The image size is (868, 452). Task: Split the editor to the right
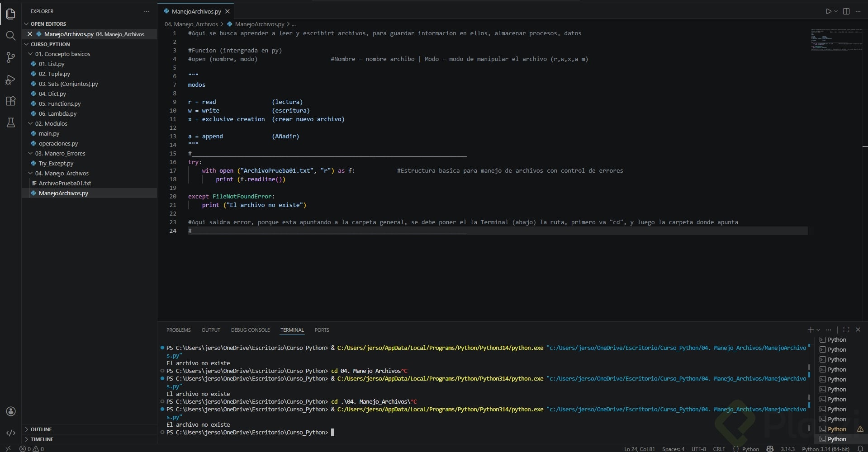click(846, 11)
